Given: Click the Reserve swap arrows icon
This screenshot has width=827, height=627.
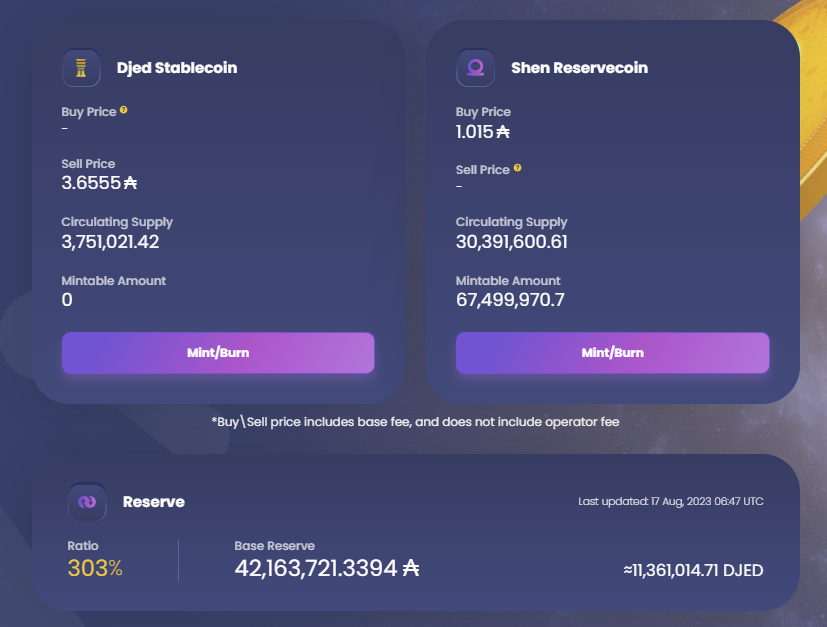Looking at the screenshot, I should tap(87, 501).
